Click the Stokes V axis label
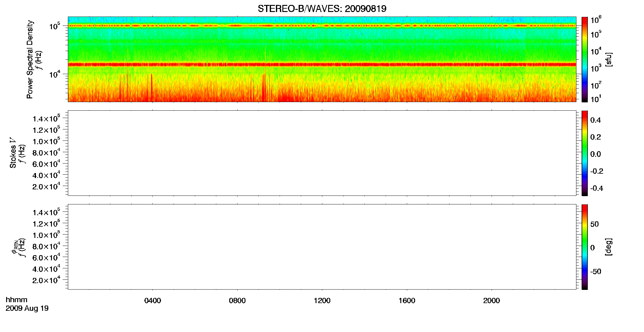The width and height of the screenshot is (644, 332). pos(13,153)
